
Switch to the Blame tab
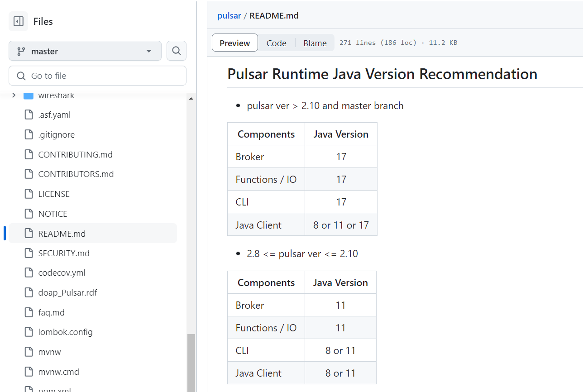(x=315, y=43)
